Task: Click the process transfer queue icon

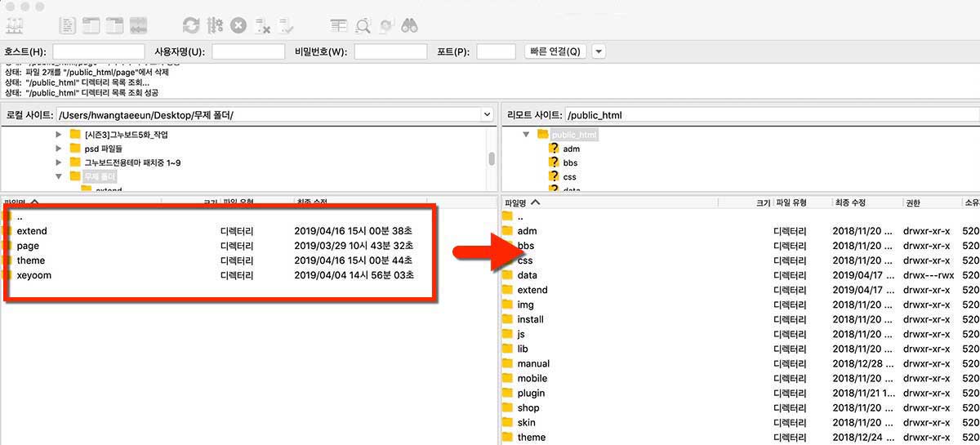Action: [215, 25]
